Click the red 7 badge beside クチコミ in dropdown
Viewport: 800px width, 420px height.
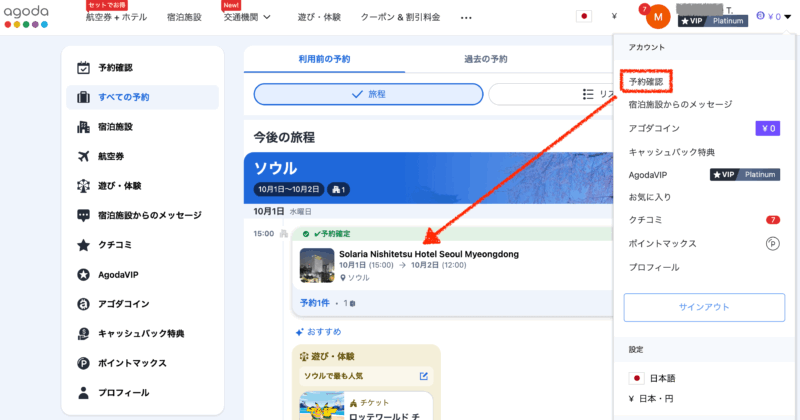(x=772, y=220)
